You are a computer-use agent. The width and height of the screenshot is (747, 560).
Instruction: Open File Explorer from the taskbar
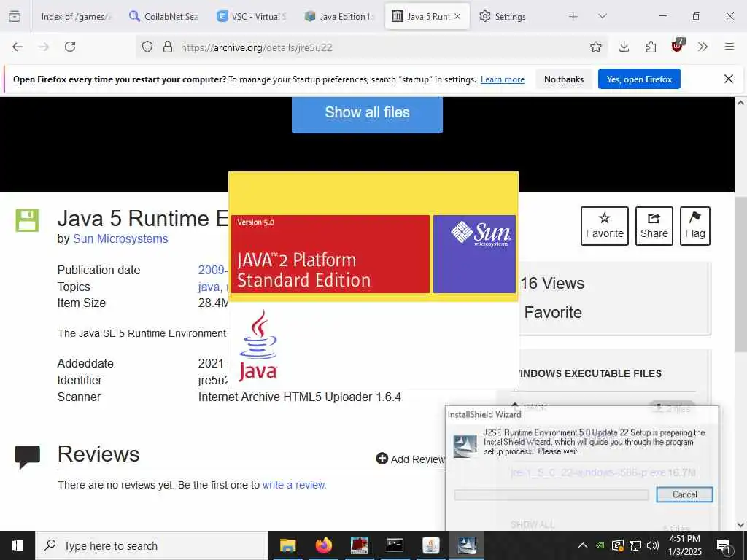pos(287,545)
